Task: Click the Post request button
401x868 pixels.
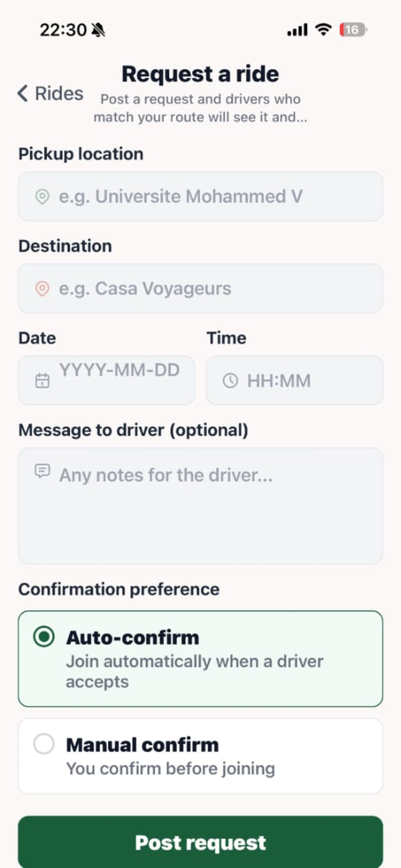Action: [x=200, y=842]
